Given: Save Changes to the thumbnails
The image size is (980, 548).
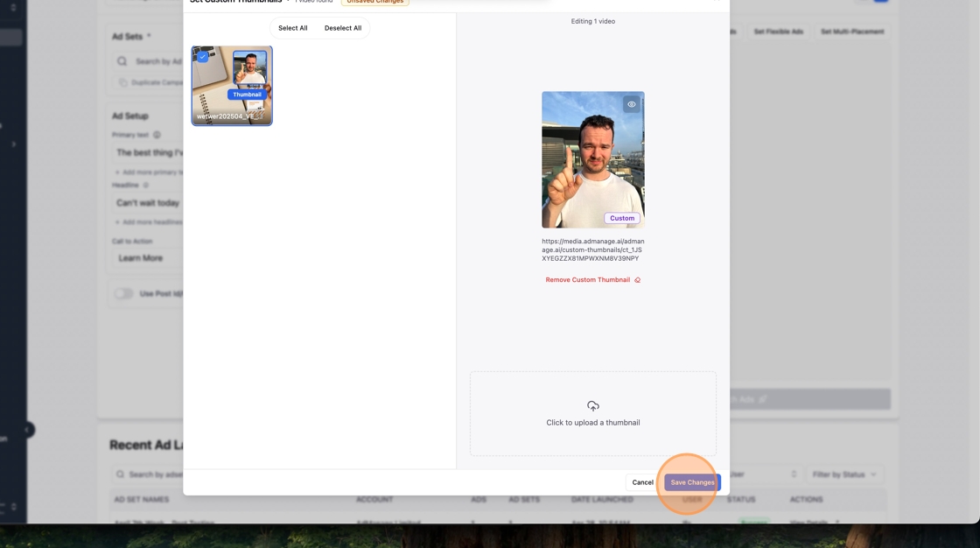Looking at the screenshot, I should click(692, 482).
